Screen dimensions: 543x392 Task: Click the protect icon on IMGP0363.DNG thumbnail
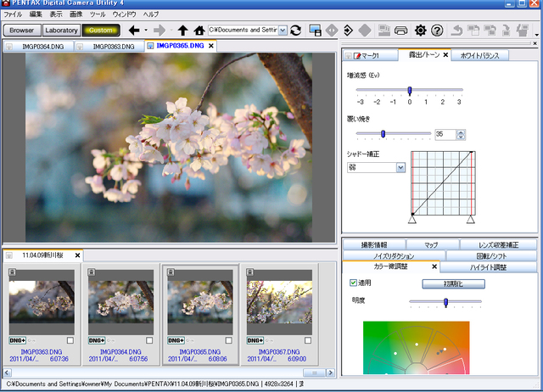coord(12,272)
